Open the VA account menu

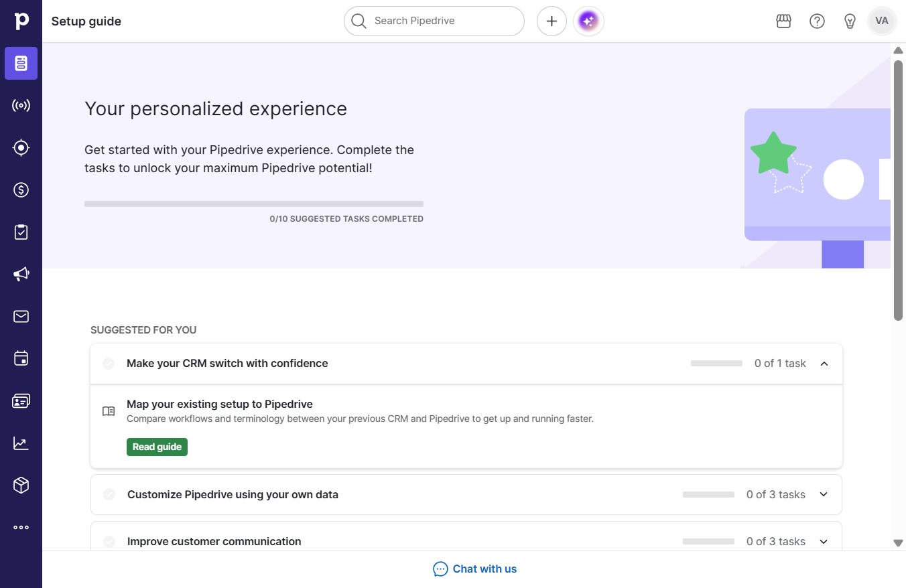pos(882,21)
